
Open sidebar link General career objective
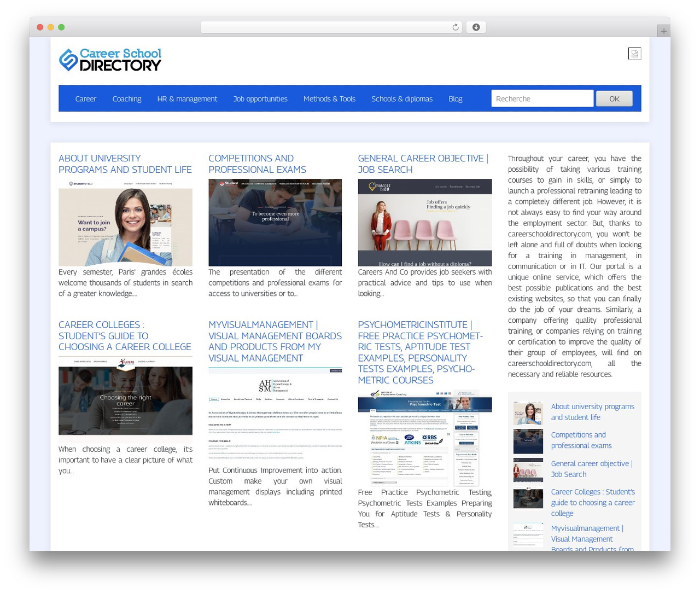[x=592, y=469]
